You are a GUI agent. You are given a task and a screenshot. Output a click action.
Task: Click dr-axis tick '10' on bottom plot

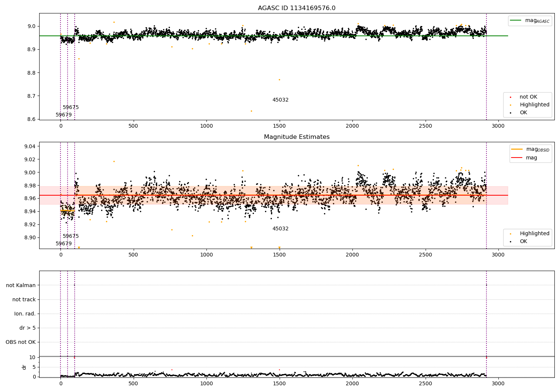[32, 357]
